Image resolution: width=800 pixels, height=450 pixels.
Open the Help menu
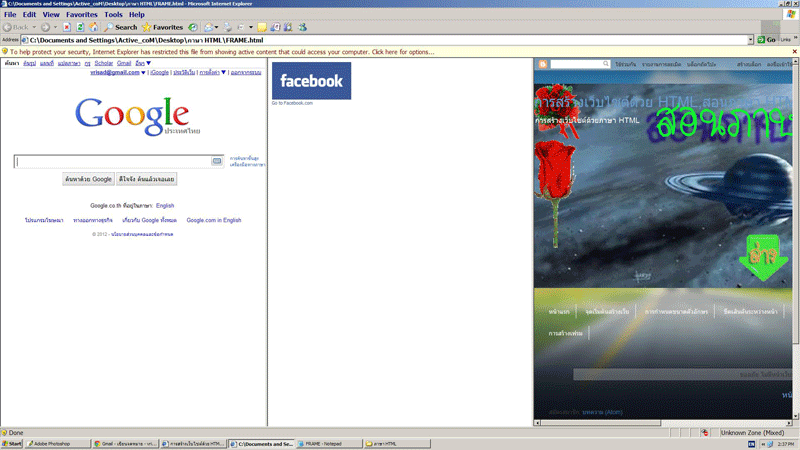(137, 15)
